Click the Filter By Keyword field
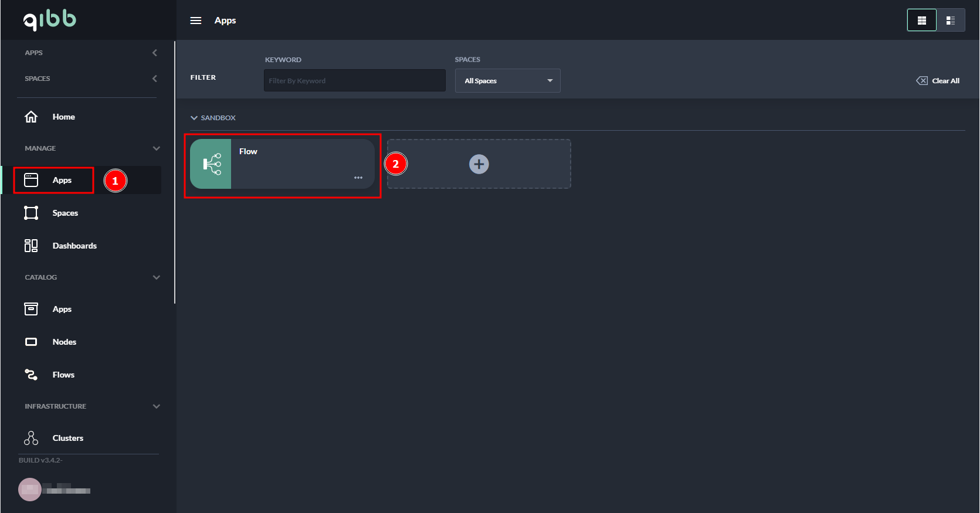 pos(354,81)
